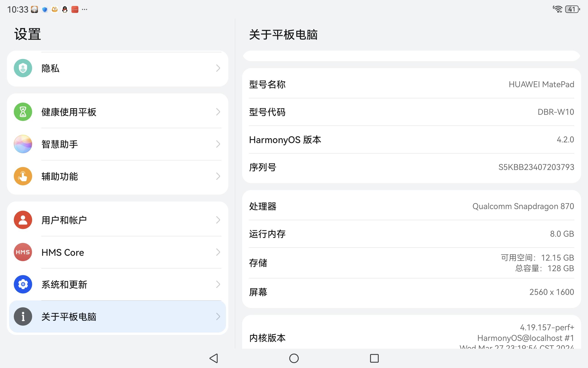The height and width of the screenshot is (368, 588).
Task: Tap the blue 系统和更新 gear icon
Action: tap(23, 284)
